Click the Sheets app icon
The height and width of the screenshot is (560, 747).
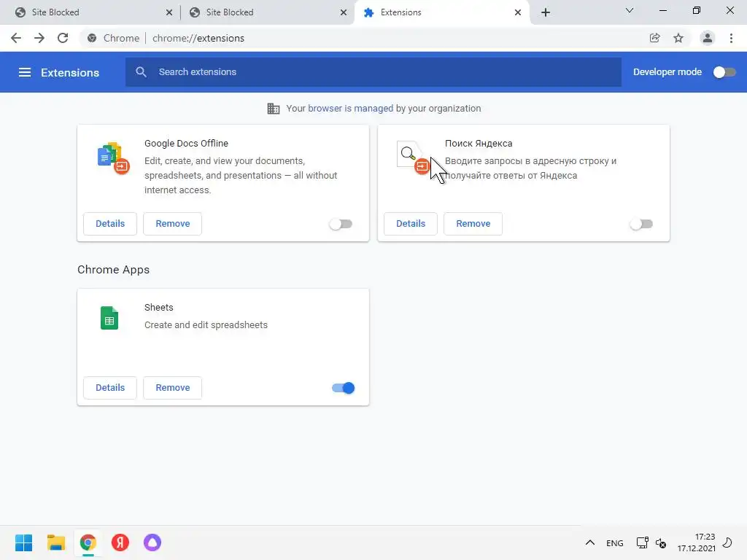point(109,318)
